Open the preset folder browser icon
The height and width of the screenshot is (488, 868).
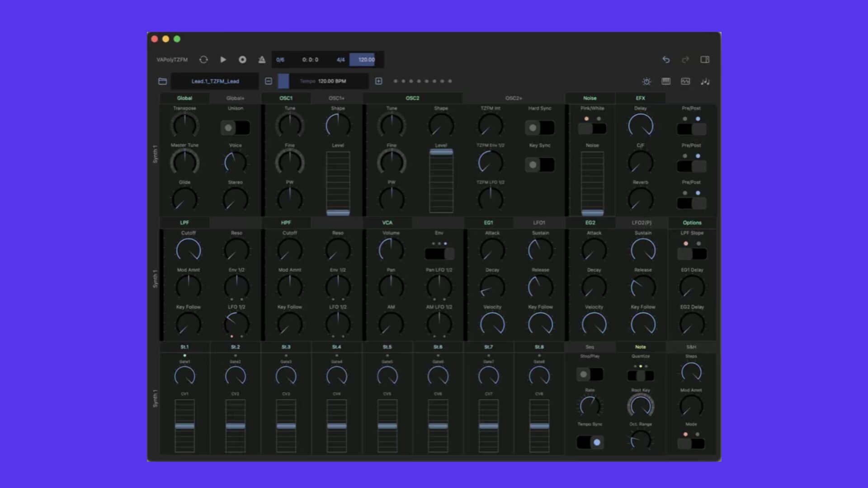click(163, 81)
